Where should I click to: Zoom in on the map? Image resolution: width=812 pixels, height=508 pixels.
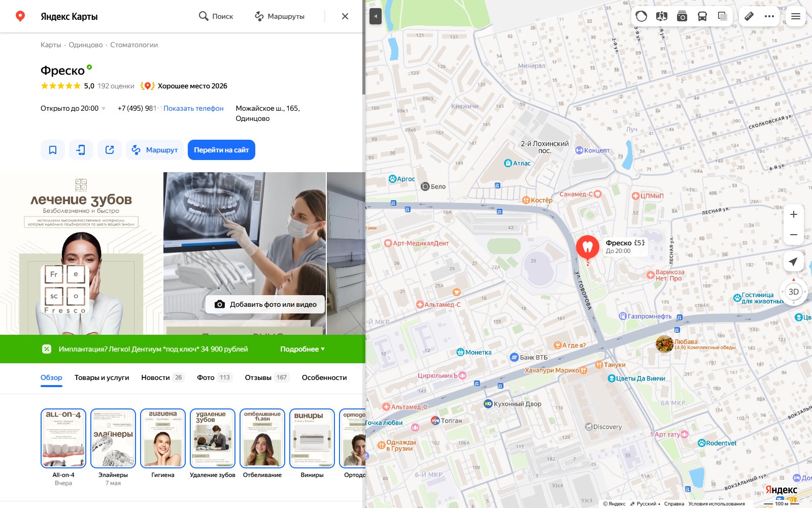click(x=794, y=214)
